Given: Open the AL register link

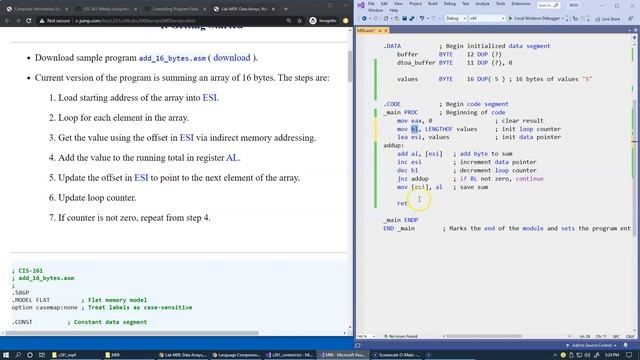Looking at the screenshot, I should point(232,158).
